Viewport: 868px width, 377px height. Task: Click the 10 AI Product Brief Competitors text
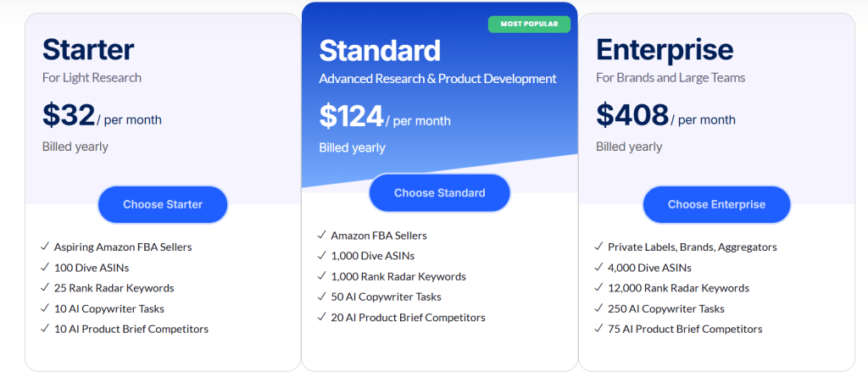click(131, 329)
